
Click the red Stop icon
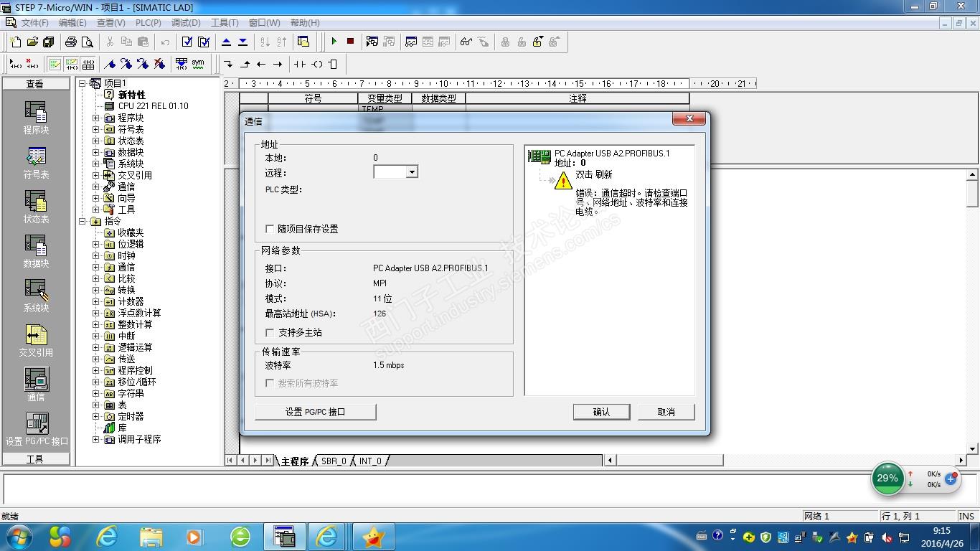[x=350, y=42]
